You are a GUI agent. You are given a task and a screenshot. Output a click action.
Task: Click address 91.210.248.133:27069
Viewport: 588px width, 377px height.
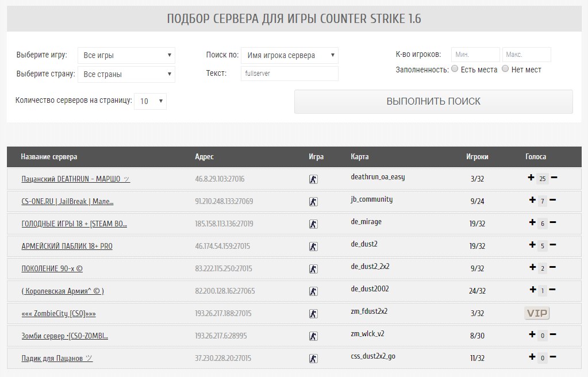224,202
